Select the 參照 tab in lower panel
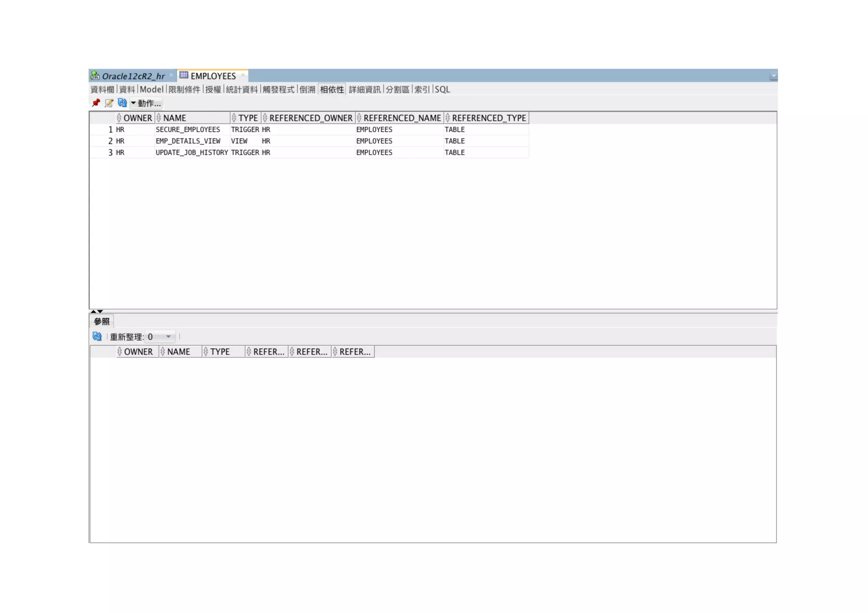This screenshot has height=613, width=868. [102, 322]
